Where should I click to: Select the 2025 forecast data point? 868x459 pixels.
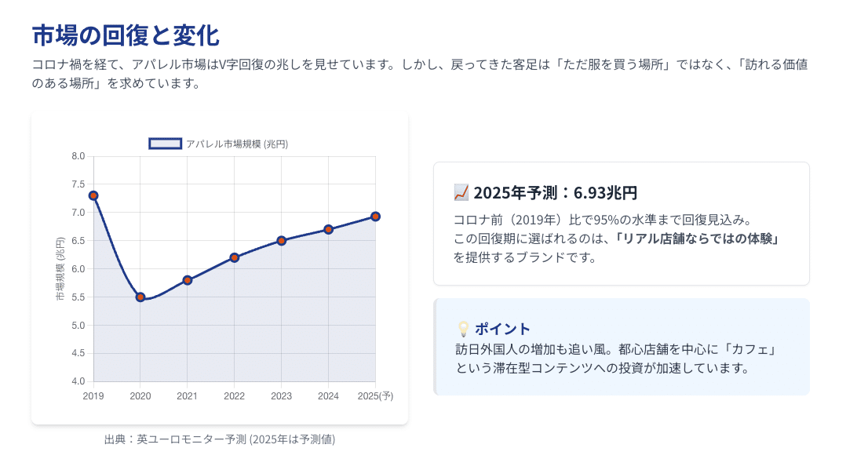375,217
